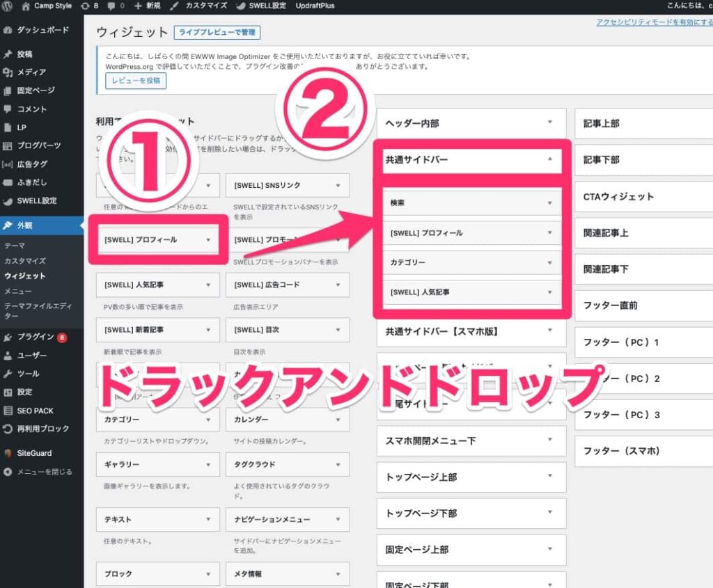Click the こんにちは greeting in admin bar
Screen dimensions: 713x588
coord(690,6)
